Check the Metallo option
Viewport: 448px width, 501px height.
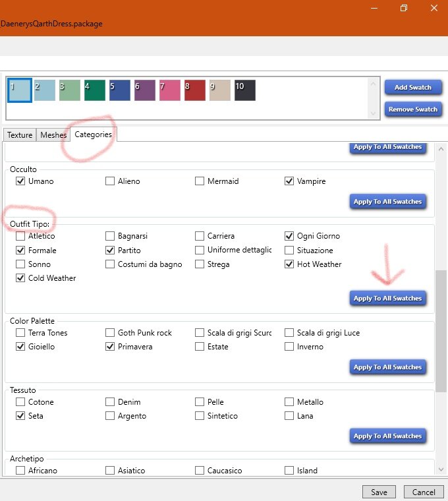point(289,402)
